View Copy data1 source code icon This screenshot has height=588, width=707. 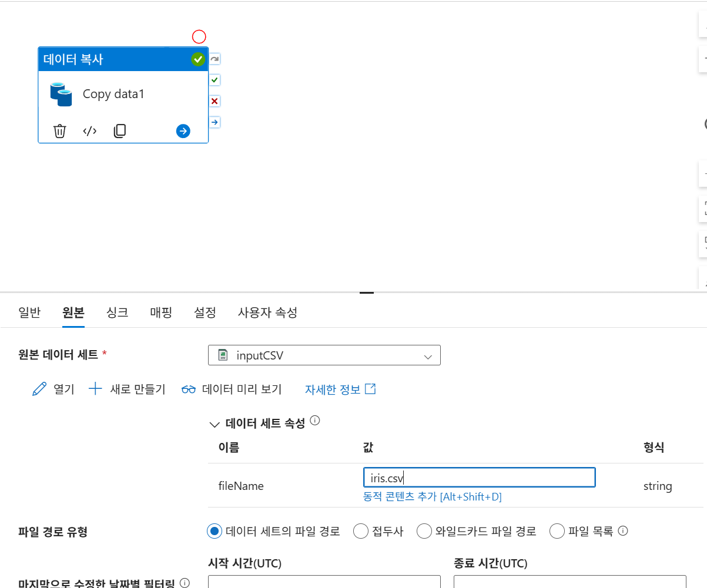(x=90, y=131)
